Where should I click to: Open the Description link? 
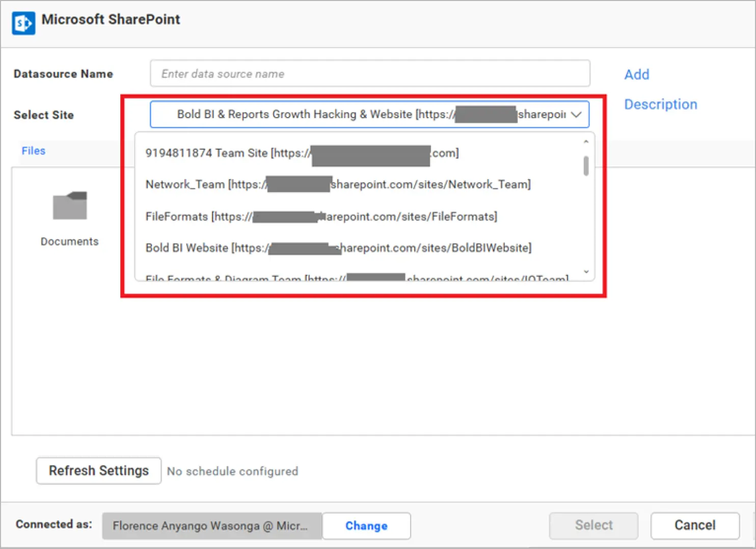(660, 104)
